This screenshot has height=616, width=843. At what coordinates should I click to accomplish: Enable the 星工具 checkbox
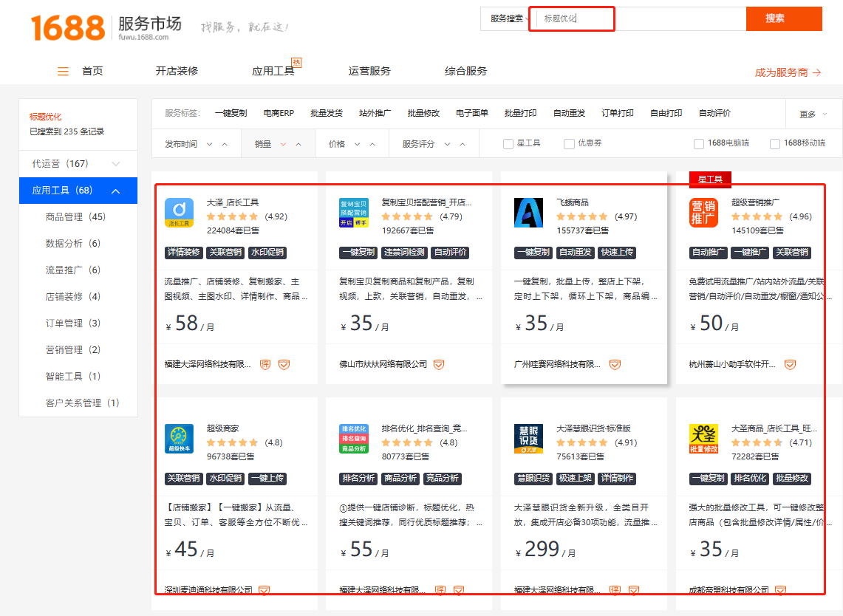click(x=508, y=143)
